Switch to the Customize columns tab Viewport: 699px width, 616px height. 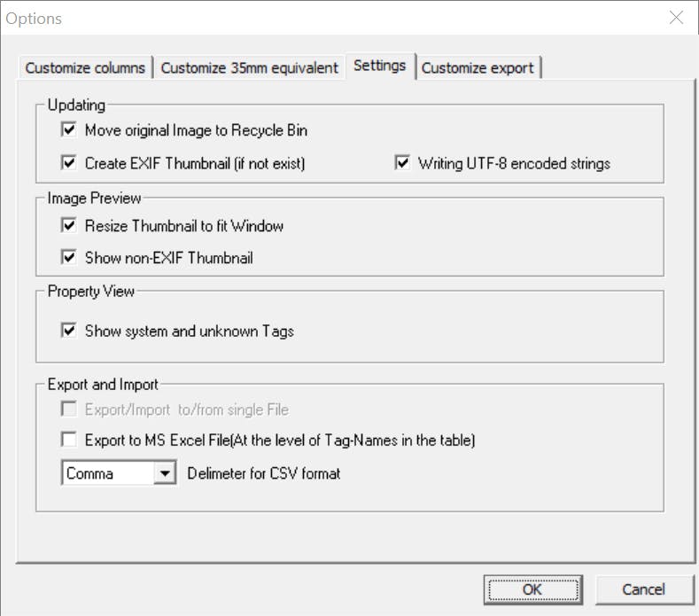(85, 68)
